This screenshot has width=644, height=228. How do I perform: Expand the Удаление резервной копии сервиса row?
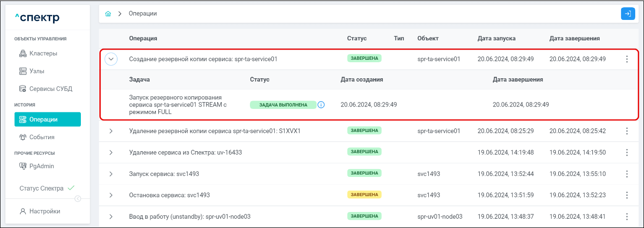click(111, 131)
